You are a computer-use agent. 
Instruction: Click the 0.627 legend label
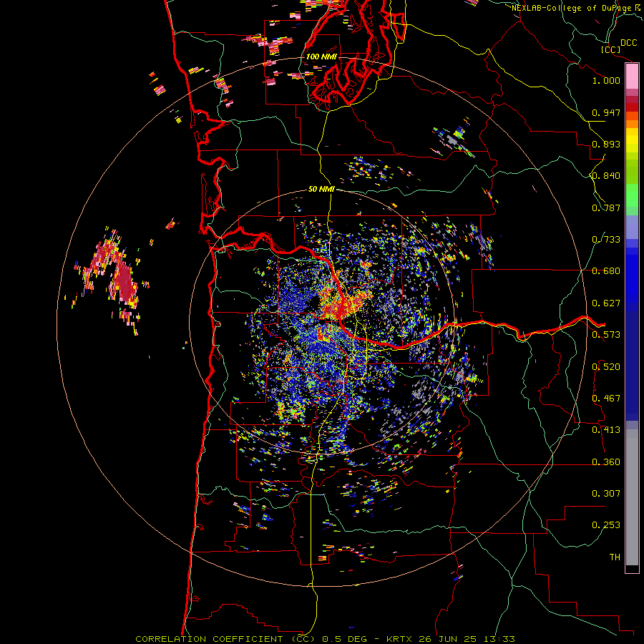pyautogui.click(x=606, y=303)
